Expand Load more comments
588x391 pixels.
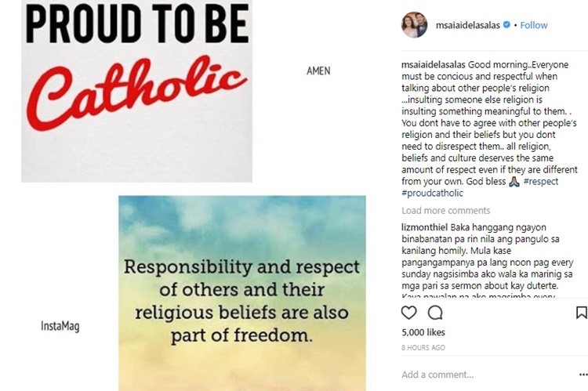click(445, 211)
